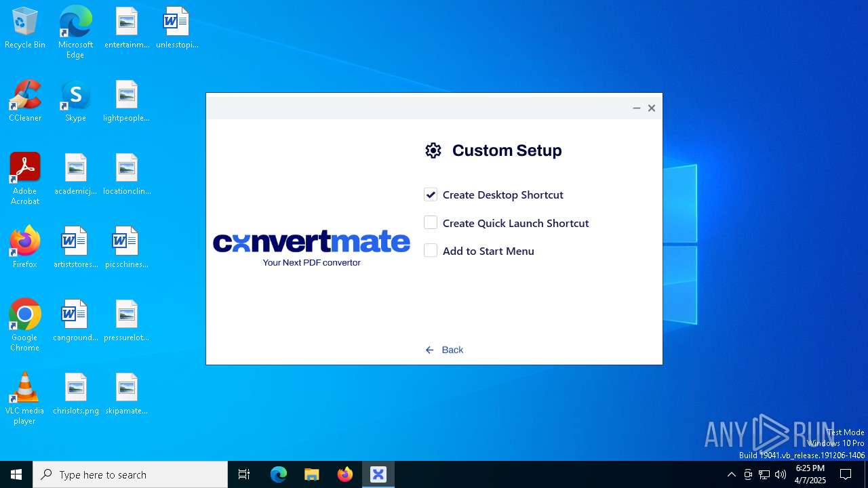Open the taskbar clock showing 6:25 PM
This screenshot has width=868, height=488.
[810, 474]
